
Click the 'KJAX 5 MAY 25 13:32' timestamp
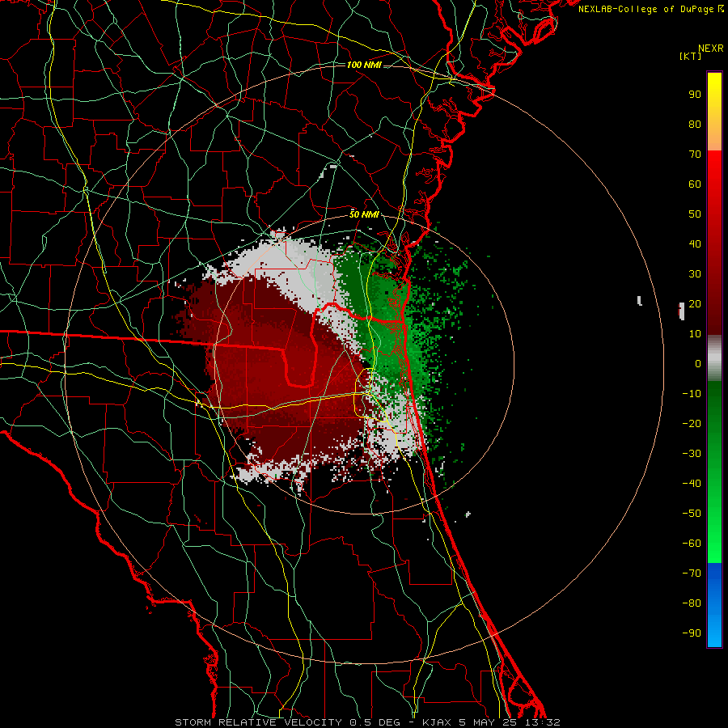click(491, 722)
